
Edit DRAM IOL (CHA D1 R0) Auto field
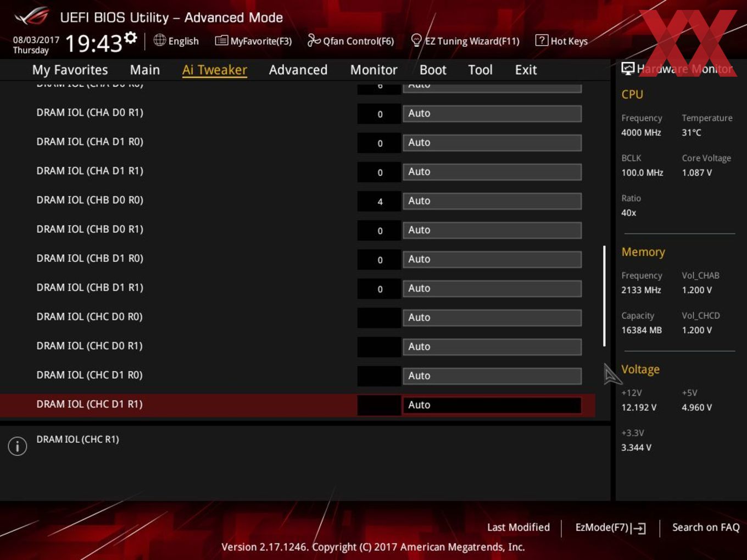492,143
